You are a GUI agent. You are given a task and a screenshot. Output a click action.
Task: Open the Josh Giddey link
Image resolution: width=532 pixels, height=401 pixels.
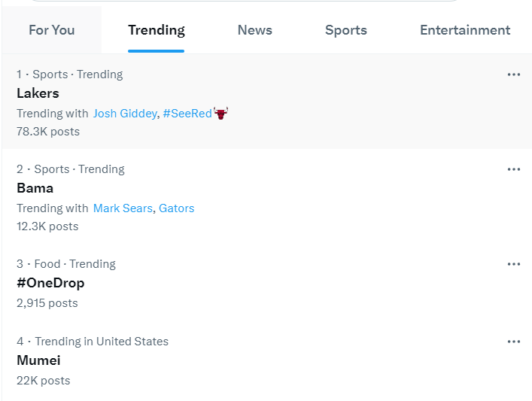tap(125, 114)
